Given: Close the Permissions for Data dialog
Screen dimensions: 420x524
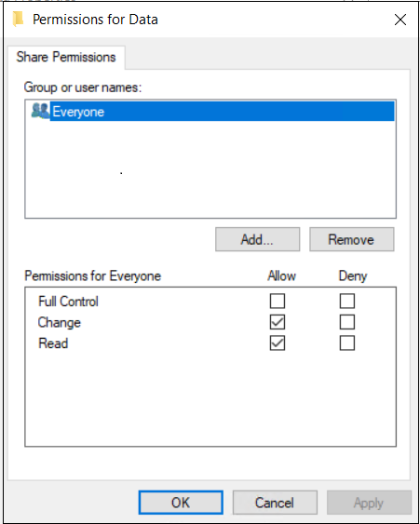Looking at the screenshot, I should coord(400,20).
